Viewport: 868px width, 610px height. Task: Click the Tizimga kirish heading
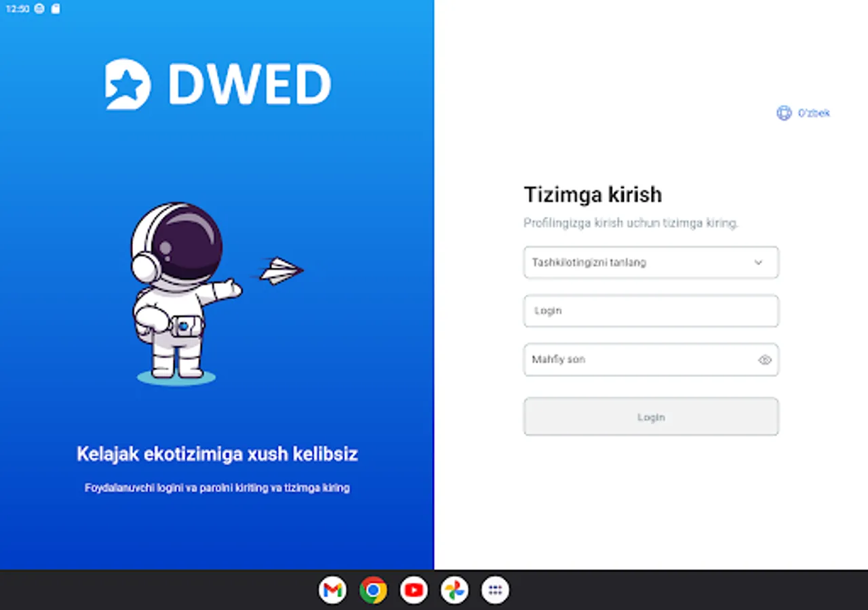[x=593, y=195]
